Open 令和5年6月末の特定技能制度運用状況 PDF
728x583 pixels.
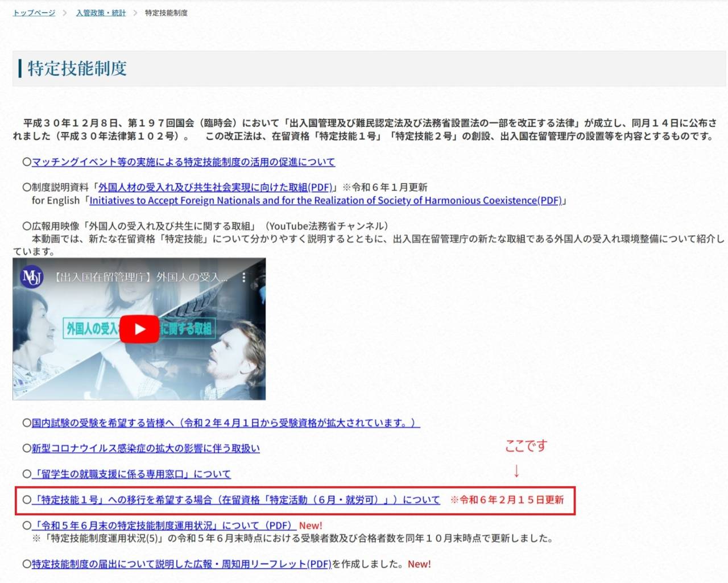point(163,526)
